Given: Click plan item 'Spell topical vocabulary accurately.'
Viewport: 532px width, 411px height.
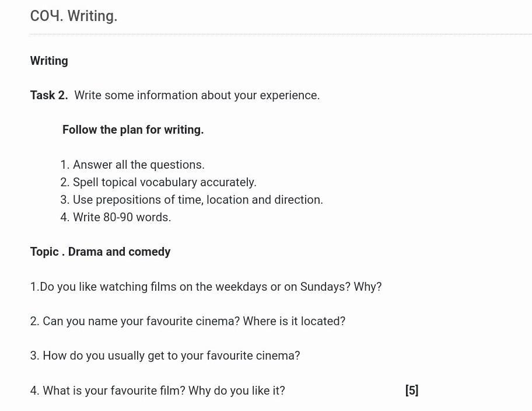Looking at the screenshot, I should (x=159, y=182).
